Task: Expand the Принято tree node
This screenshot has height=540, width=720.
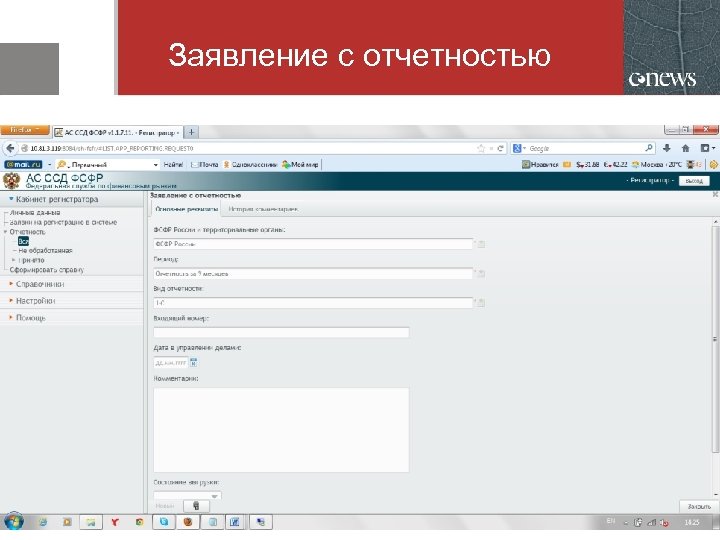Action: coord(13,260)
